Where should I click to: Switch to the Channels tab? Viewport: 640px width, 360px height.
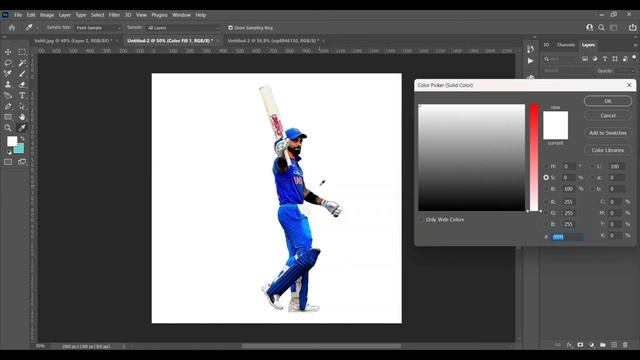pyautogui.click(x=566, y=45)
